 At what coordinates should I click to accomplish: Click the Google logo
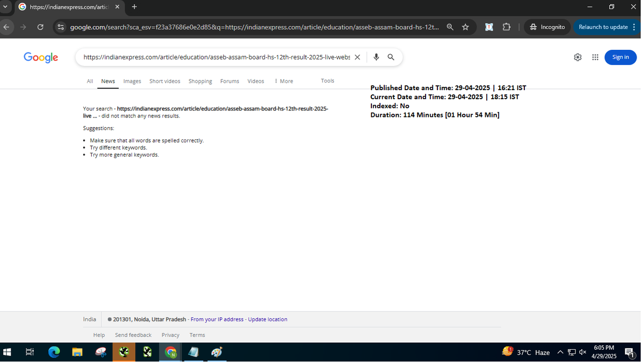click(x=41, y=57)
